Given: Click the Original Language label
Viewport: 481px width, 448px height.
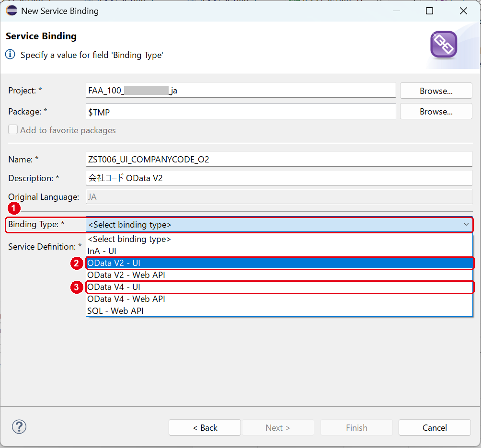Looking at the screenshot, I should [x=44, y=197].
